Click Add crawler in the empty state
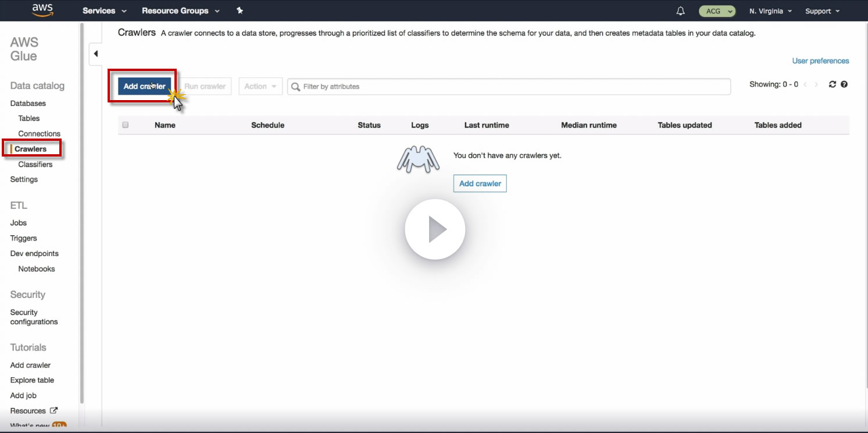The height and width of the screenshot is (433, 868). (x=480, y=183)
